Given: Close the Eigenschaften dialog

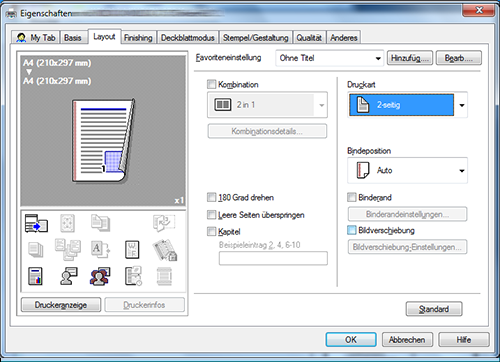Looking at the screenshot, I should pyautogui.click(x=479, y=10).
